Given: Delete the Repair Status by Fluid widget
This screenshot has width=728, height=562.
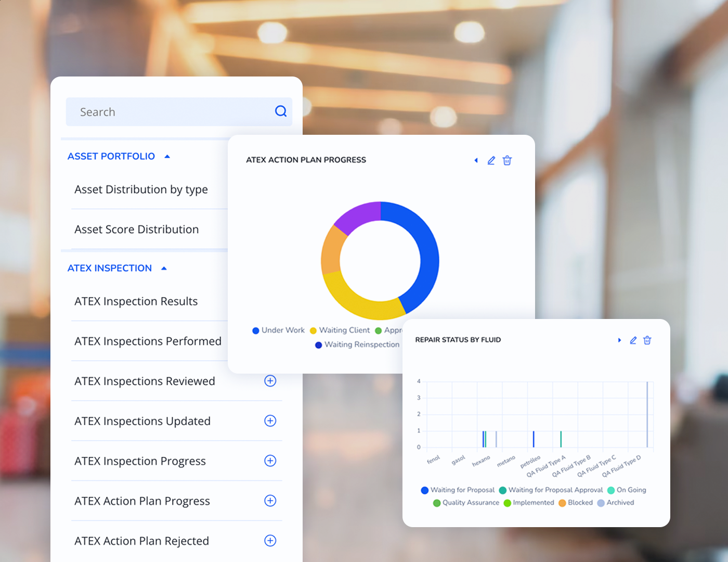Looking at the screenshot, I should coord(647,340).
